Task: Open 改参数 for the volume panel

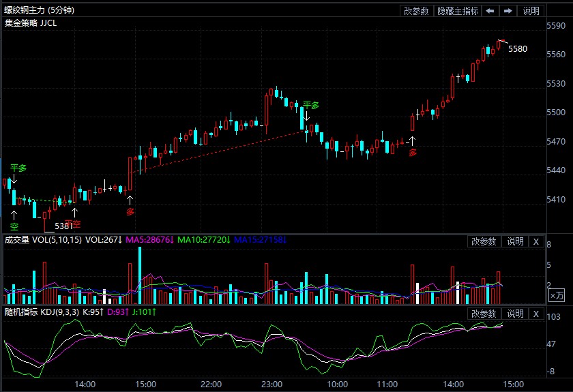Action: click(484, 241)
